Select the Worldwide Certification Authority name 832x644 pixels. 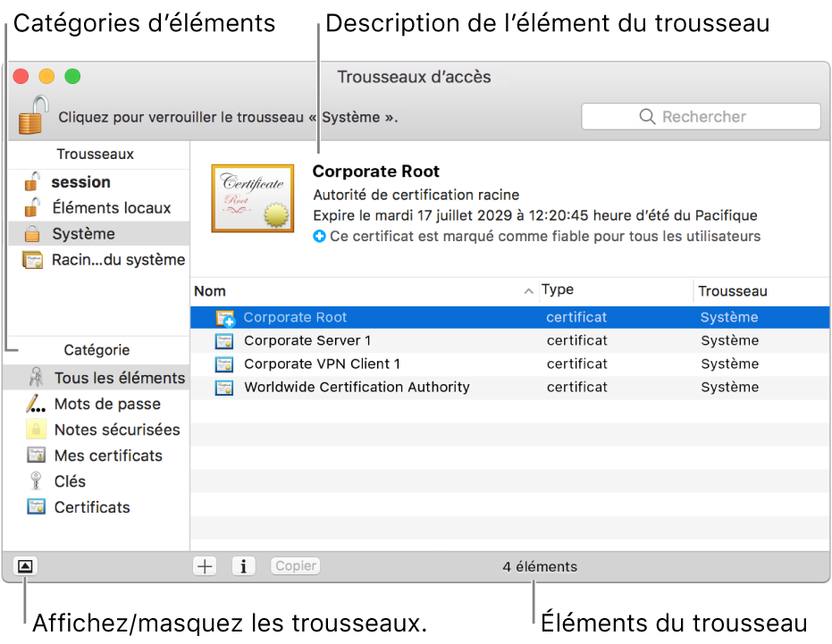(357, 388)
